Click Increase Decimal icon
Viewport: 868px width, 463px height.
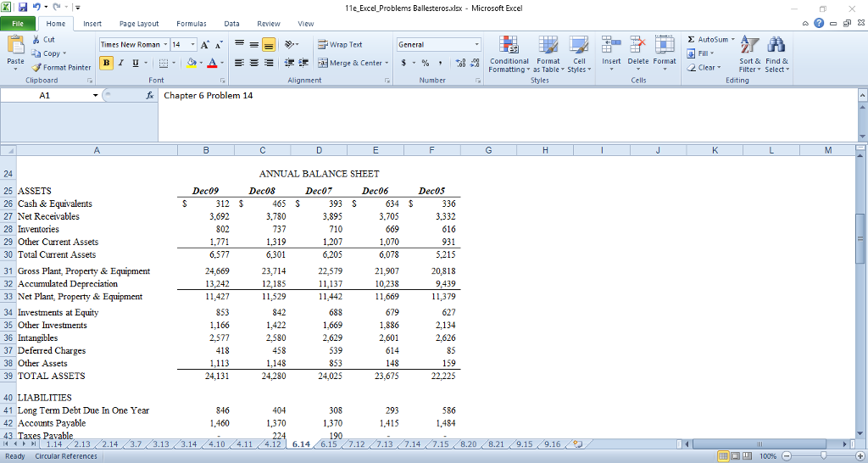coord(460,63)
